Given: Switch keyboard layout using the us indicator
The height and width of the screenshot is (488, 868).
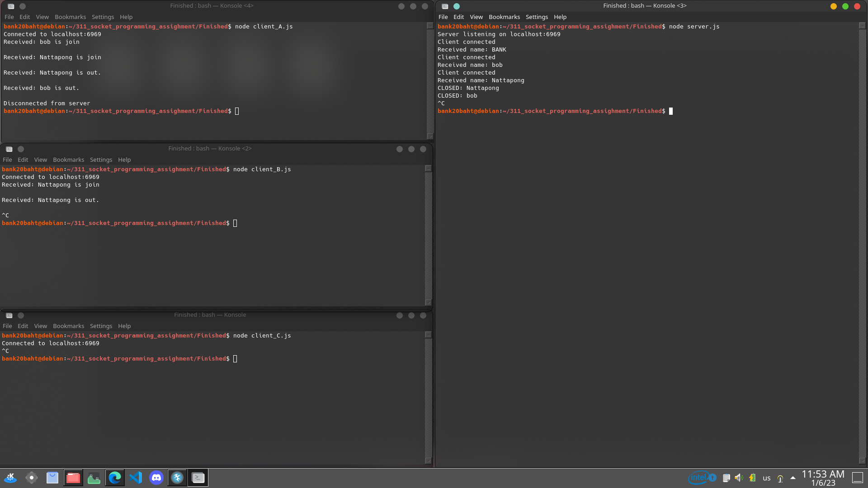Looking at the screenshot, I should click(x=766, y=478).
